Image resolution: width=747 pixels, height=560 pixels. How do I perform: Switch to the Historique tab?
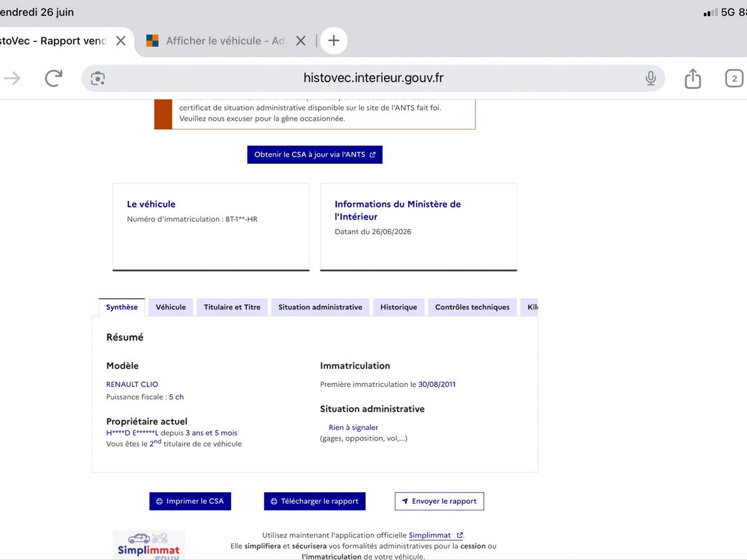(399, 307)
